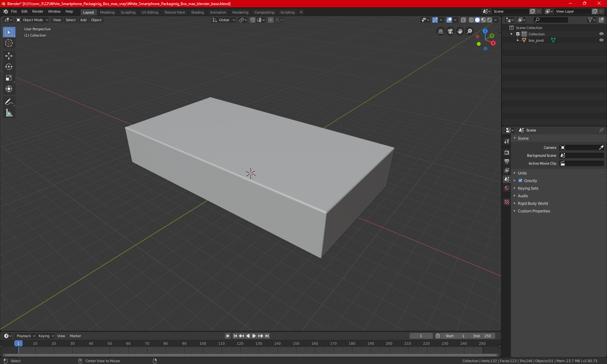Switch to material preview shading
607x364 pixels.
click(x=483, y=20)
